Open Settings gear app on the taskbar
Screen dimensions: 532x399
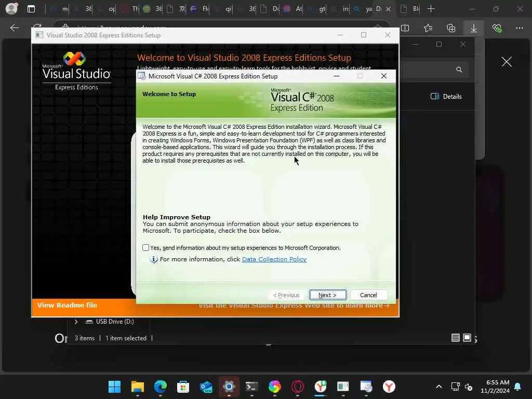pos(229,387)
